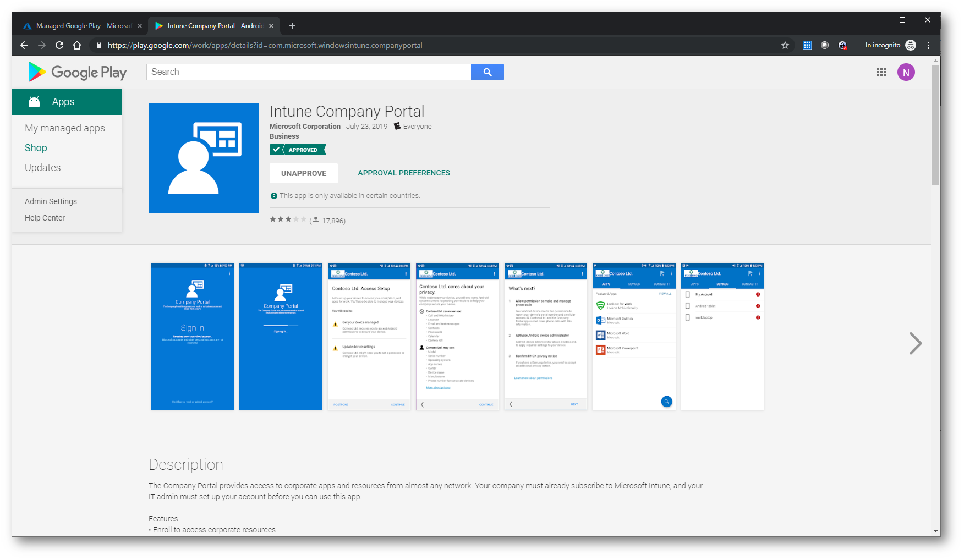This screenshot has height=560, width=964.
Task: Click the Intune Company Portal title
Action: [x=347, y=111]
